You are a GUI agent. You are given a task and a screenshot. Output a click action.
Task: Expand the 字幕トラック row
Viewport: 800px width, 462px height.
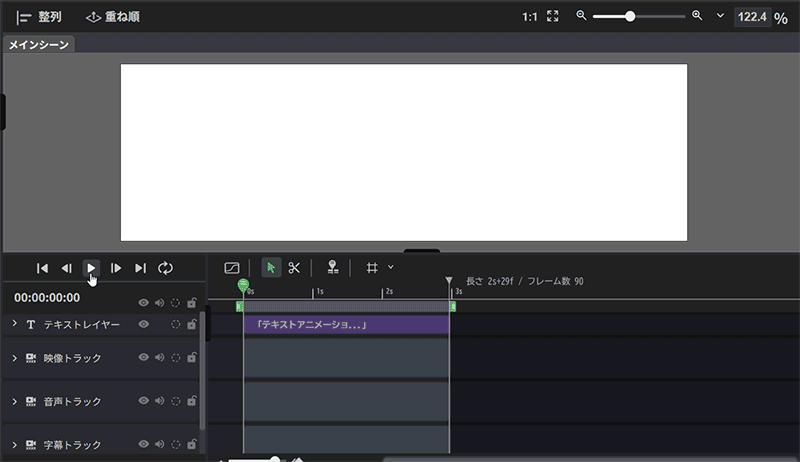tap(14, 443)
